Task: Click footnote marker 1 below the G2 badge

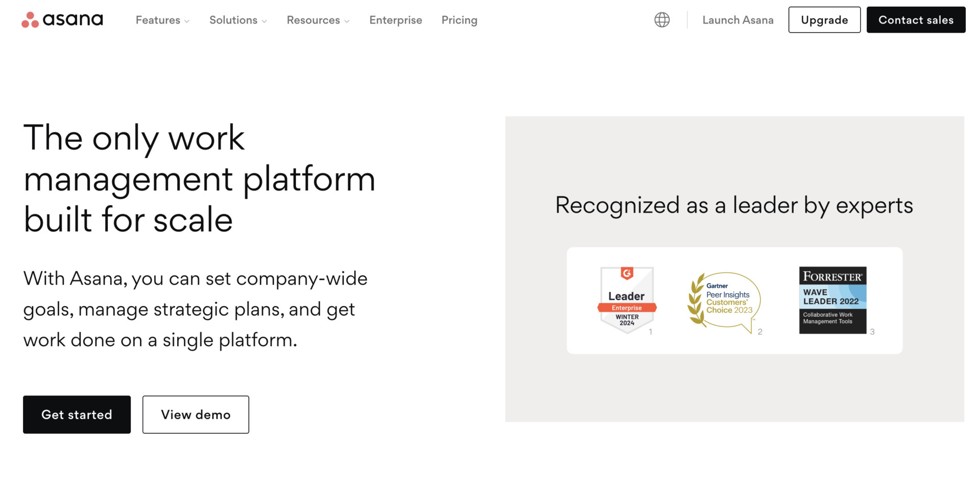Action: [651, 332]
